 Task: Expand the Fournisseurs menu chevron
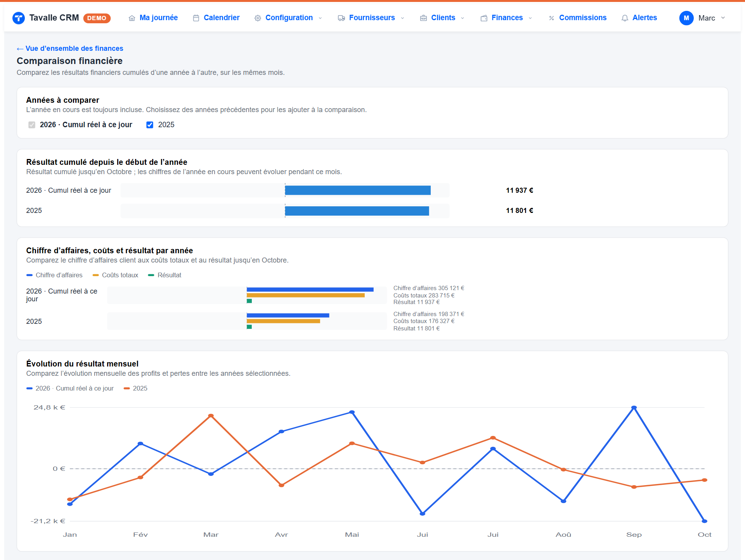point(402,18)
